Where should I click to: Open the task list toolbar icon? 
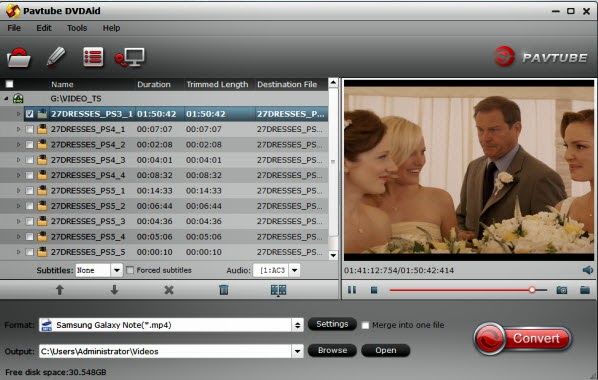(93, 57)
